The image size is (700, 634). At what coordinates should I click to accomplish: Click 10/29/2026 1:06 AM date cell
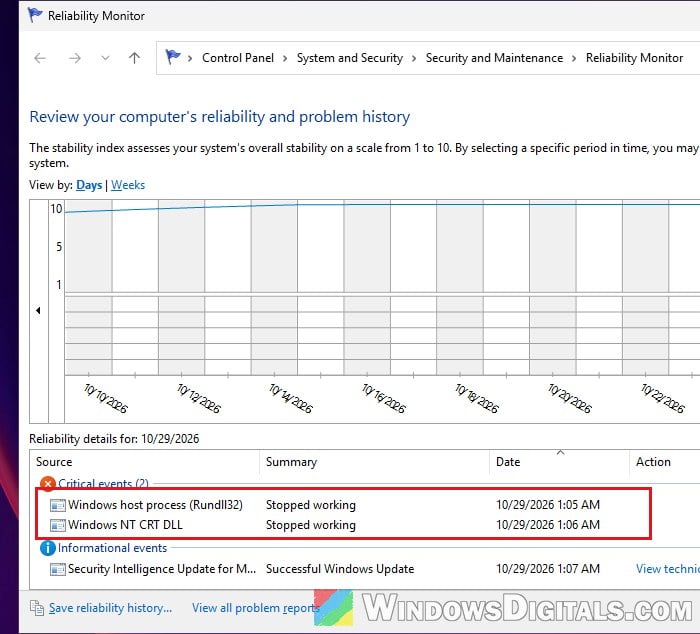[548, 525]
